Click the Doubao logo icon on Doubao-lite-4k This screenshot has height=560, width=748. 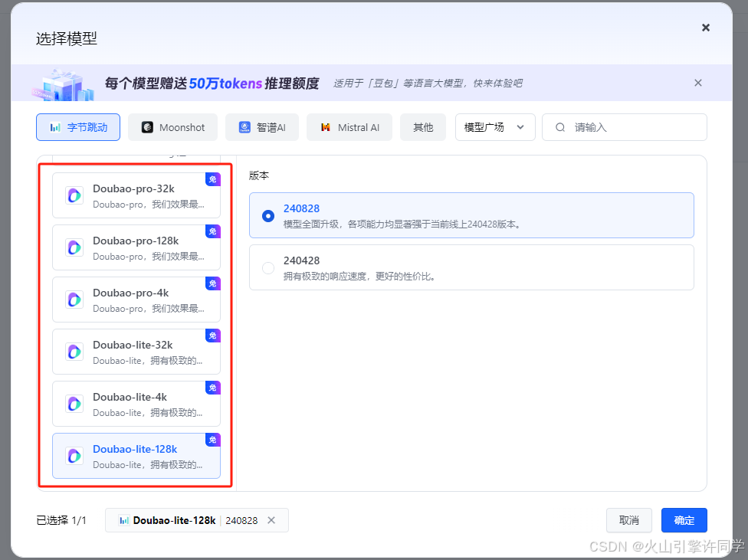pyautogui.click(x=74, y=404)
